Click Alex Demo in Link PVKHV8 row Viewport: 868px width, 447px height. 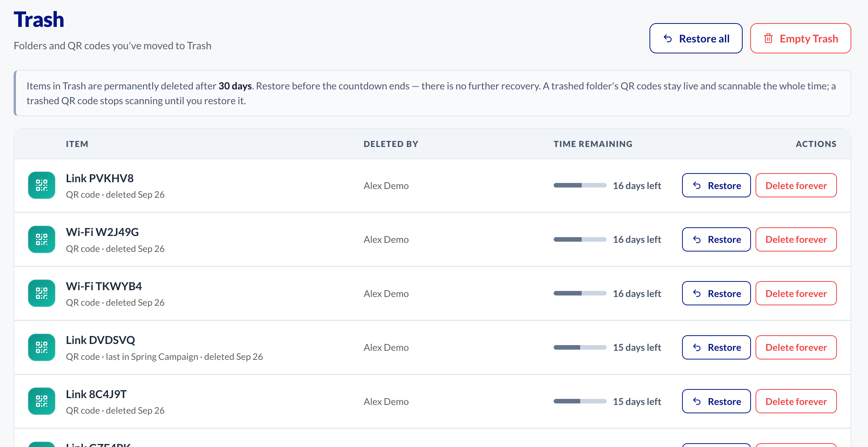point(386,186)
